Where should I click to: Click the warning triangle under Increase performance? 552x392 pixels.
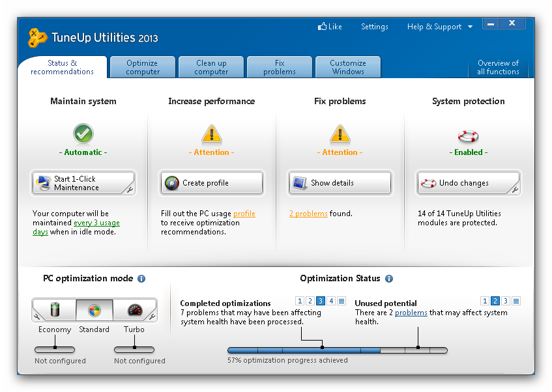pos(212,134)
